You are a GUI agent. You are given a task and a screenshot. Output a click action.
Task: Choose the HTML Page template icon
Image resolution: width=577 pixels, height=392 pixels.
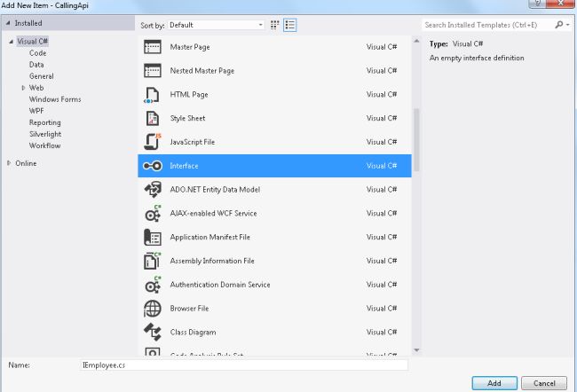tap(153, 95)
